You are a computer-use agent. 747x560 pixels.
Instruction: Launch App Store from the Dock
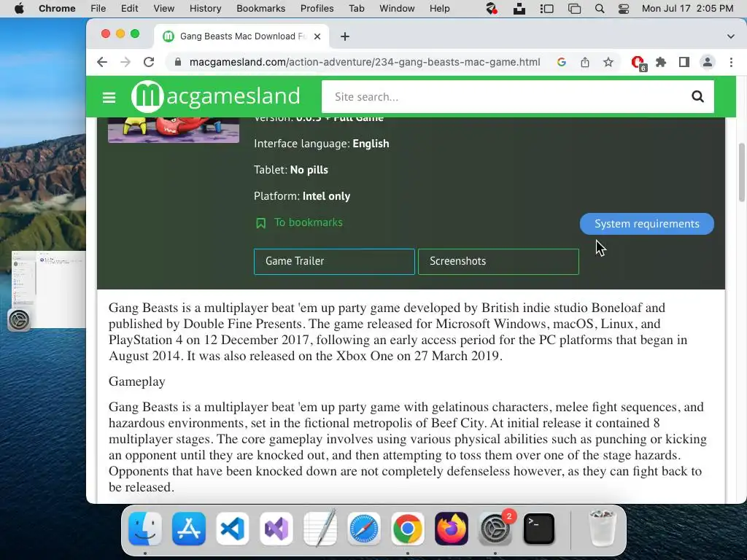coord(189,529)
